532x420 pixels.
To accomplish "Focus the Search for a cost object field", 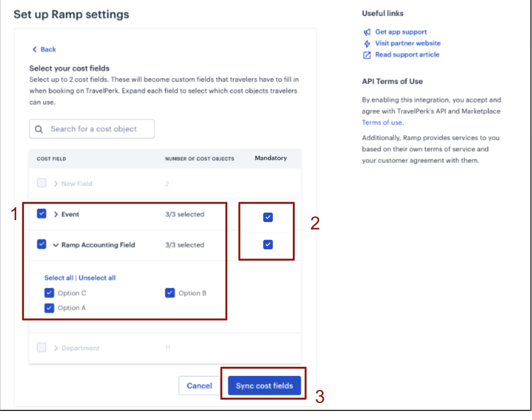I will coord(92,129).
